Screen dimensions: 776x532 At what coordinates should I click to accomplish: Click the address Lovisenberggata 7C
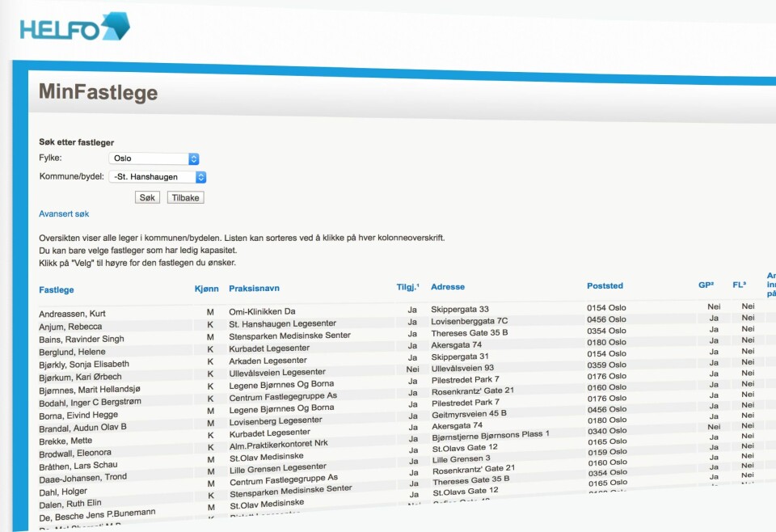pyautogui.click(x=469, y=321)
